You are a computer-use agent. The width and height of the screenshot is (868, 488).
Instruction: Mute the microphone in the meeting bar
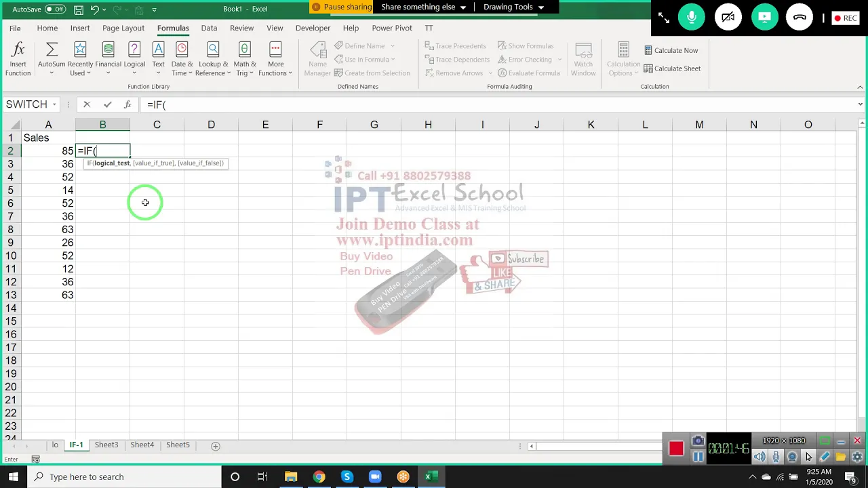(692, 18)
